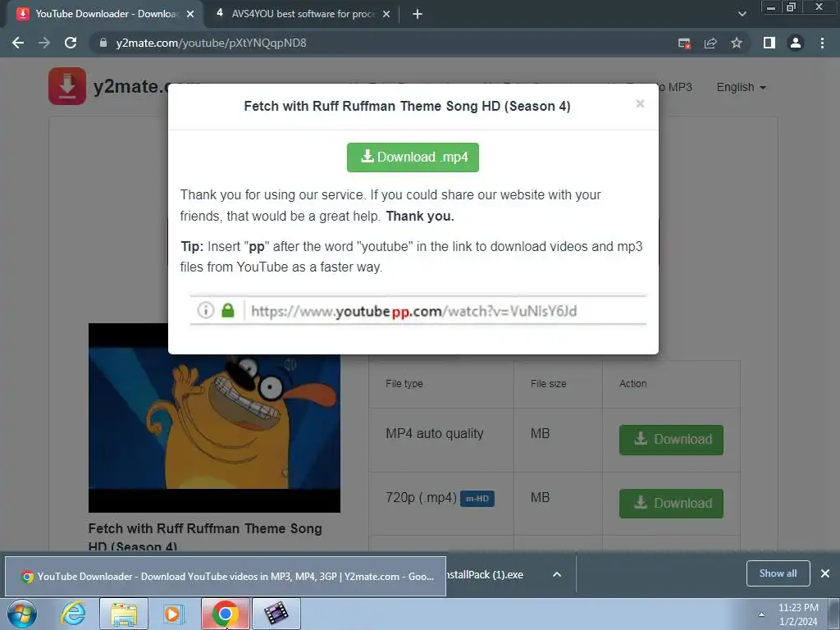Click Show all downloads button
Image resolution: width=840 pixels, height=630 pixels.
tap(778, 573)
